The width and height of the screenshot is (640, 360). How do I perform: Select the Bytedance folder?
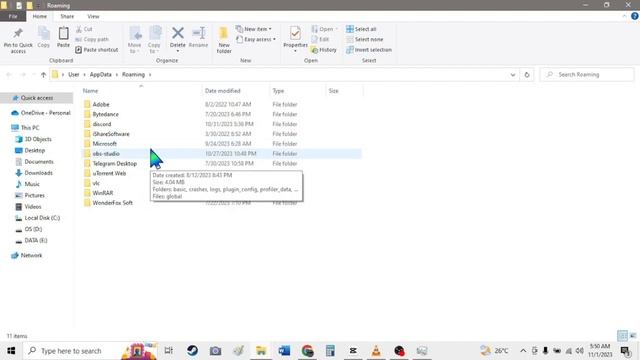105,114
